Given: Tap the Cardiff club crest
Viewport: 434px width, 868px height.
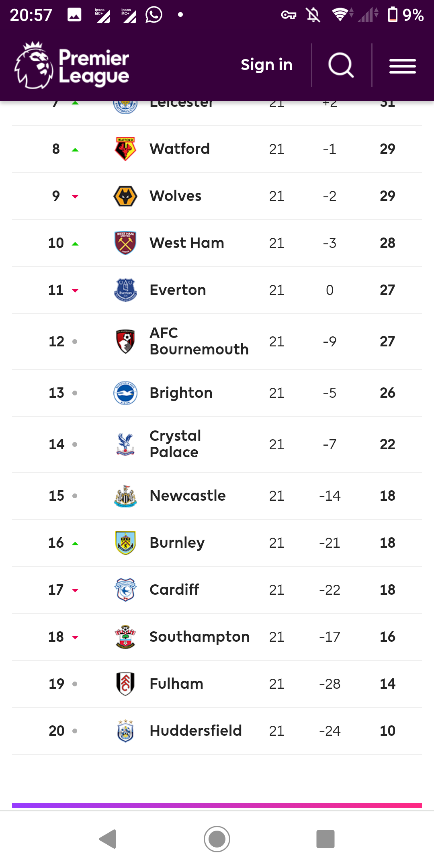Looking at the screenshot, I should tap(125, 590).
